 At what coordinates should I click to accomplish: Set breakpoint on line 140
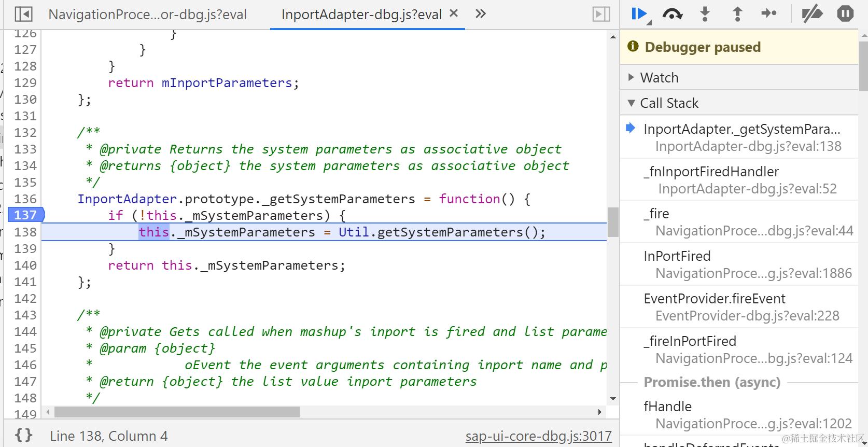tap(25, 265)
